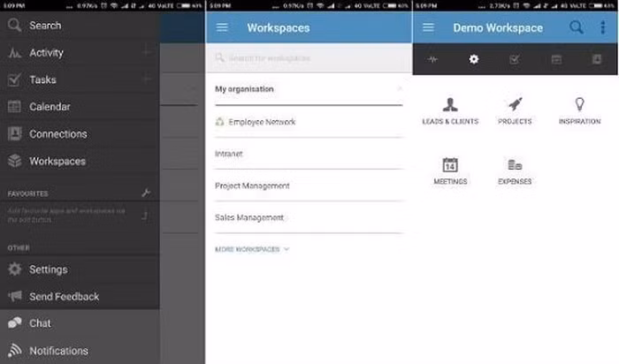This screenshot has height=364, width=619.
Task: Click the wrench icon beside Favourites
Action: [x=146, y=193]
